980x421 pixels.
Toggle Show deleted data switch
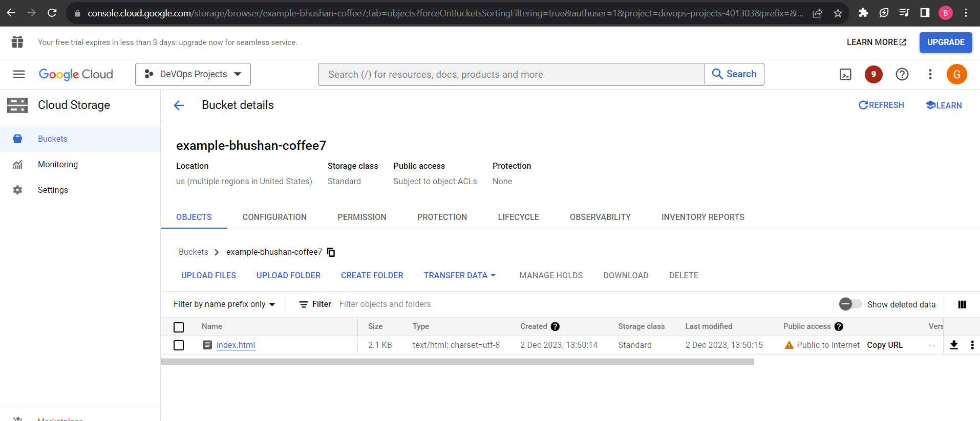click(850, 304)
